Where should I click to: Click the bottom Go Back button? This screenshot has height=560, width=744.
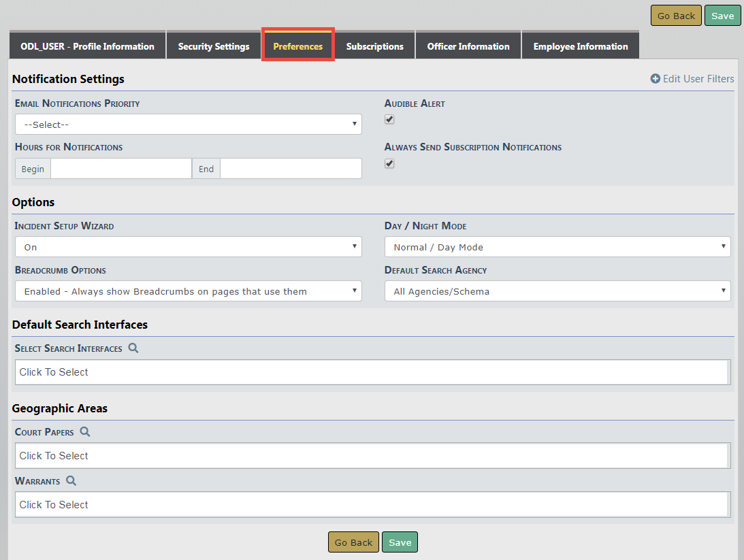[353, 542]
